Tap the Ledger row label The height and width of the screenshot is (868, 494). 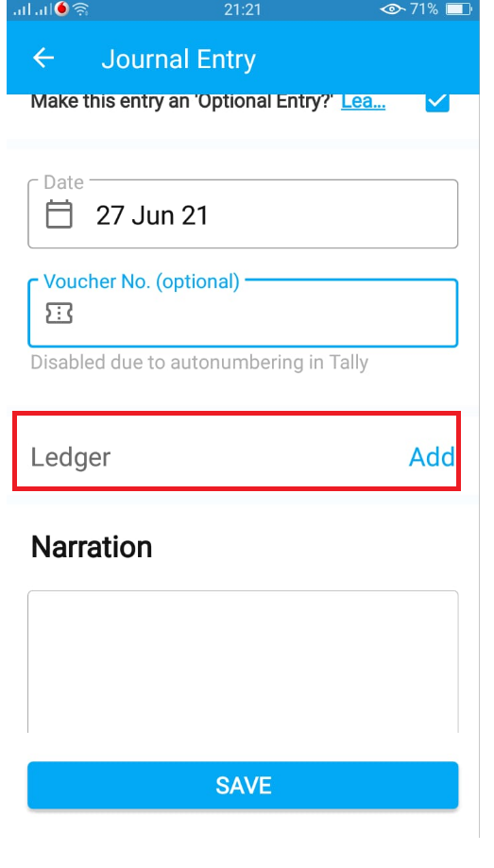click(71, 458)
